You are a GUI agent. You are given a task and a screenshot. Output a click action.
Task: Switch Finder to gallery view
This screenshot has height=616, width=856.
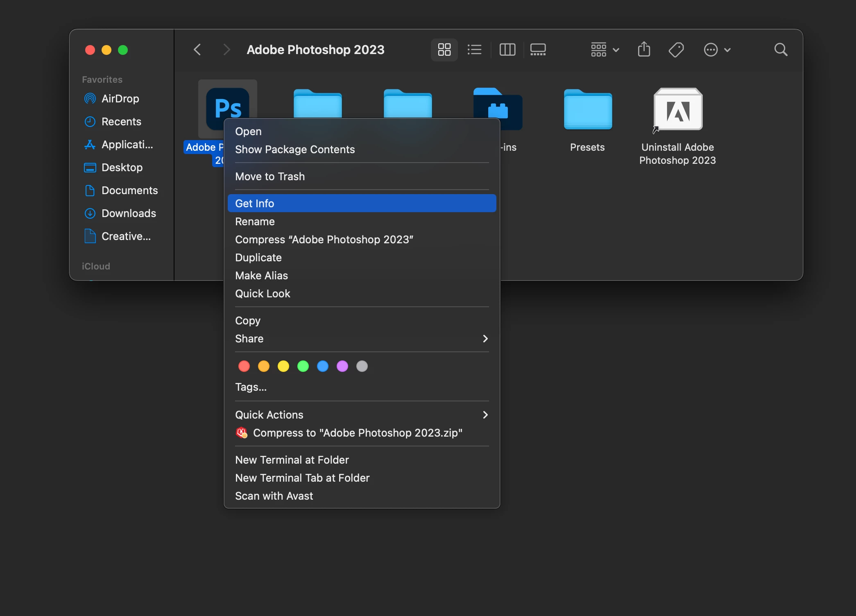(538, 50)
